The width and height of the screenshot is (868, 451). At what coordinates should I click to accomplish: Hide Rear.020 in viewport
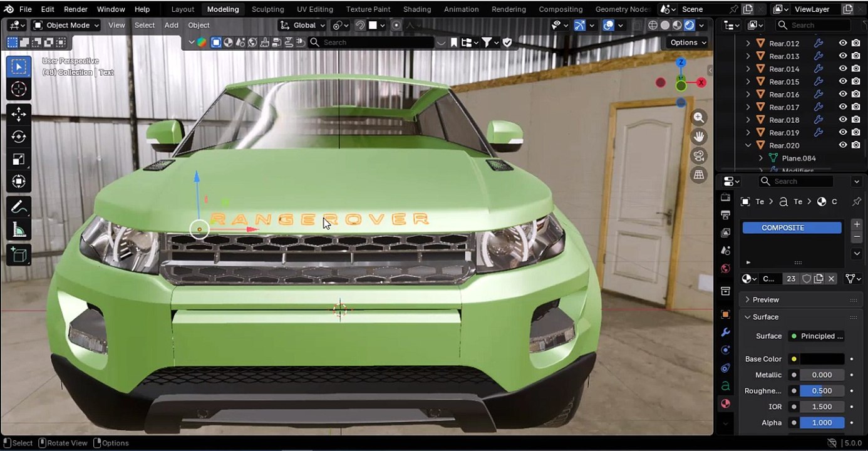click(x=843, y=145)
